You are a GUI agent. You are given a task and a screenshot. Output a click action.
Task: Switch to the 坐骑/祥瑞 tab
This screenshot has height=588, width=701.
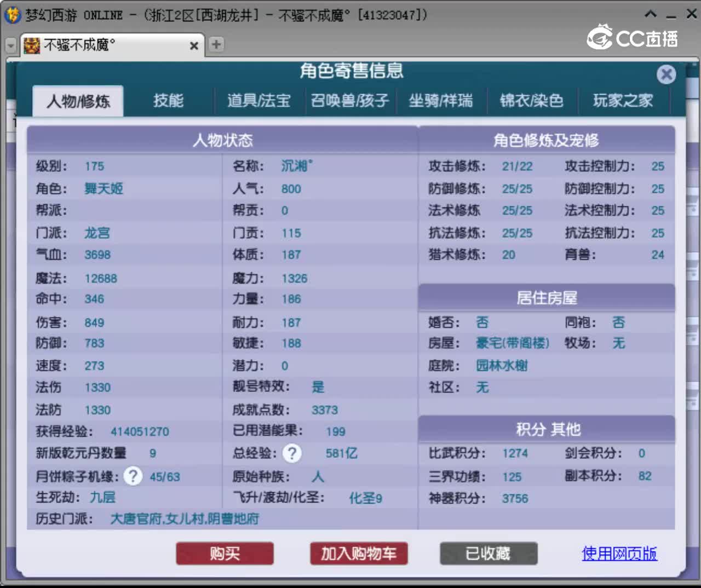click(441, 101)
